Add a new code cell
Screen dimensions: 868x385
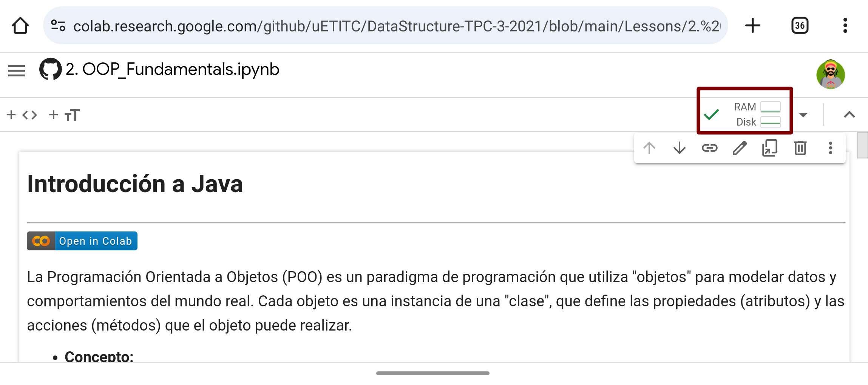[x=22, y=115]
